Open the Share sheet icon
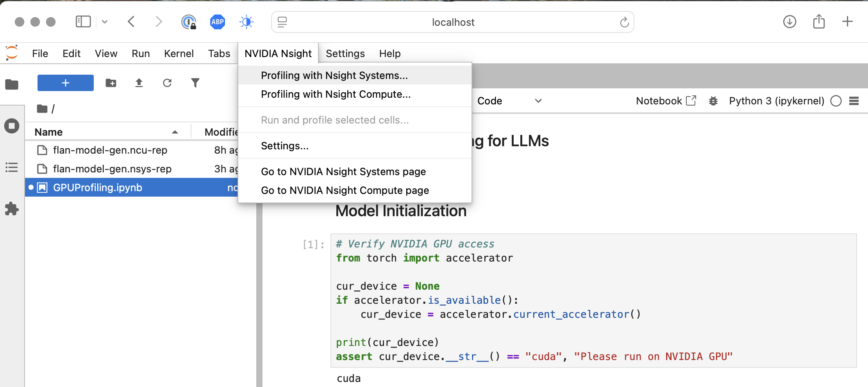The width and height of the screenshot is (868, 387). (x=819, y=21)
